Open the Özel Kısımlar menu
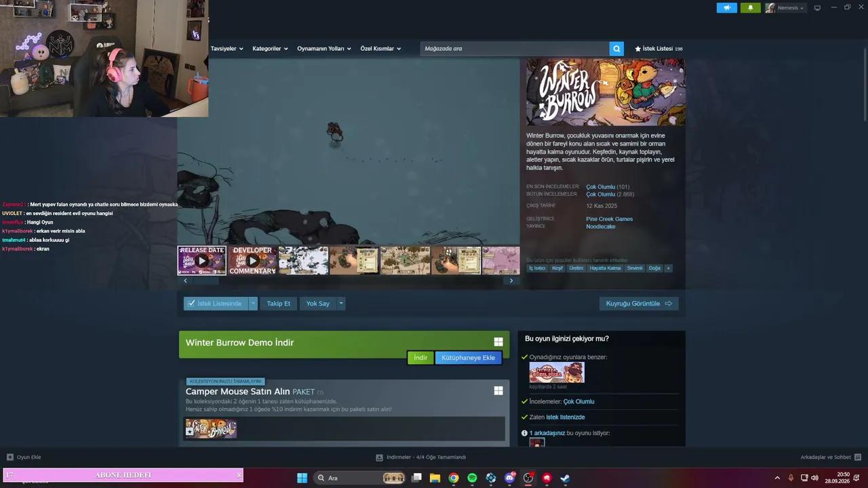The width and height of the screenshot is (868, 488). [x=380, y=49]
